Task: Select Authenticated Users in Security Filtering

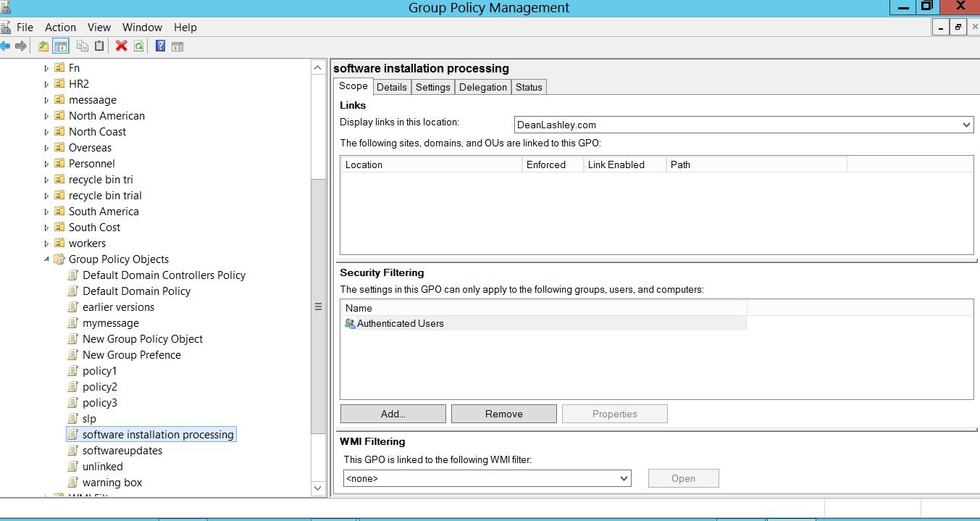Action: (x=400, y=324)
